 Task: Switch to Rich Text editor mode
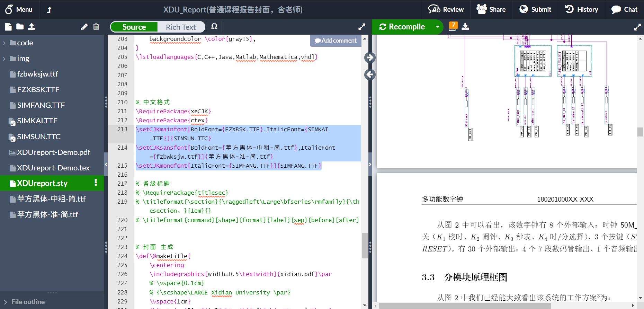coord(181,27)
